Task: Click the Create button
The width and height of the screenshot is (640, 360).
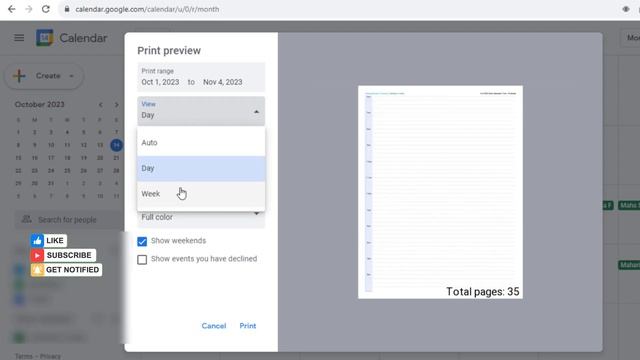Action: pos(44,76)
